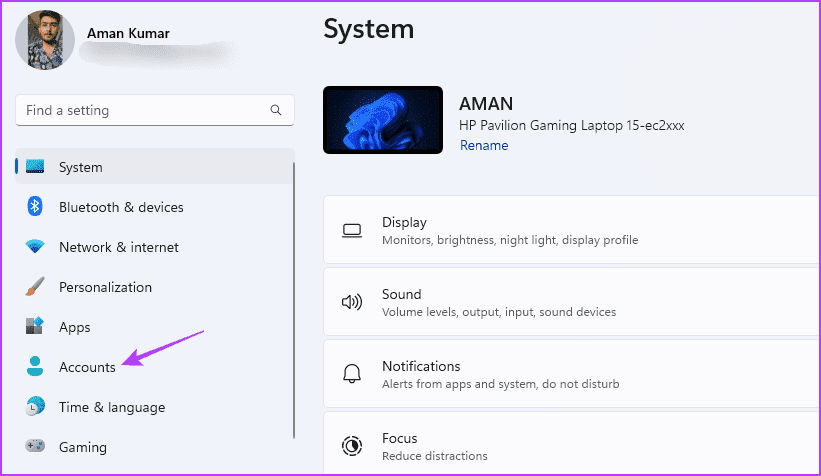Click the System page heading
Image resolution: width=821 pixels, height=476 pixels.
pyautogui.click(x=369, y=29)
